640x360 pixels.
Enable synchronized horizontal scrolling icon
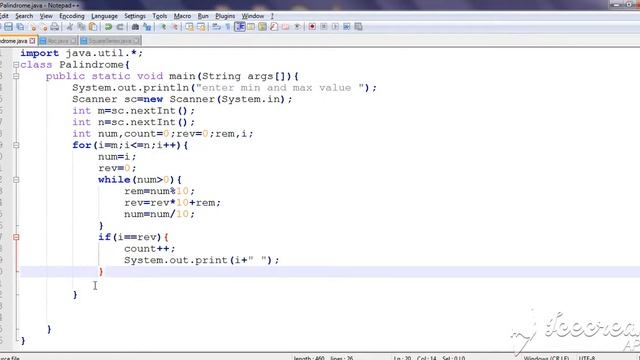(201, 27)
